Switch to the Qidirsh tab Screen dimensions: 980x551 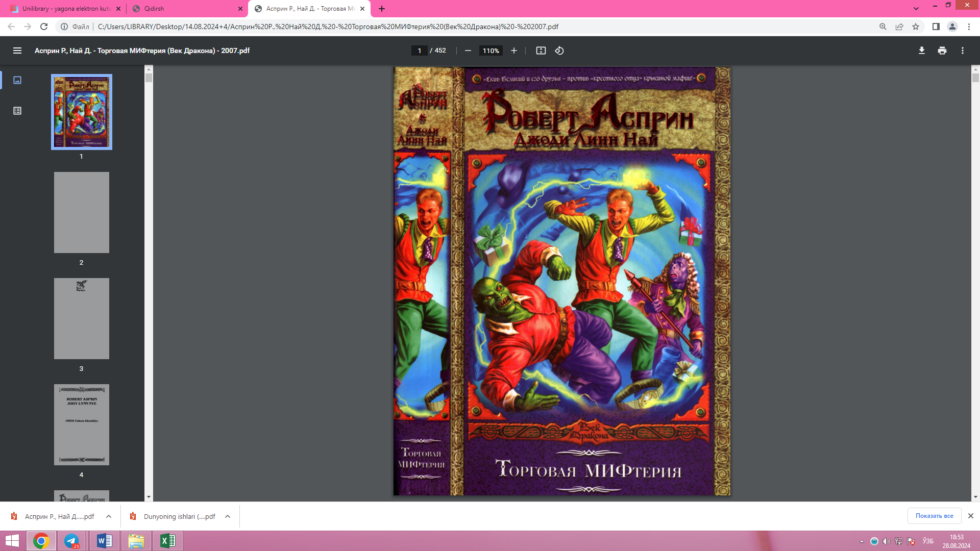[x=184, y=9]
